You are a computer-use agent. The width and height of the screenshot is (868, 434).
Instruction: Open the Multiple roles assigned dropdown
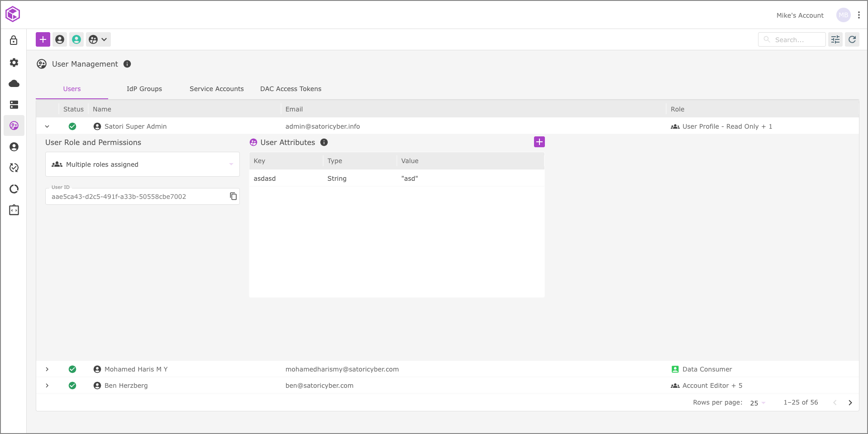(x=142, y=164)
